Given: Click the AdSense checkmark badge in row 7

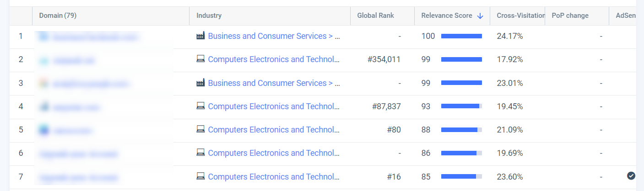Looking at the screenshot, I should point(631,176).
